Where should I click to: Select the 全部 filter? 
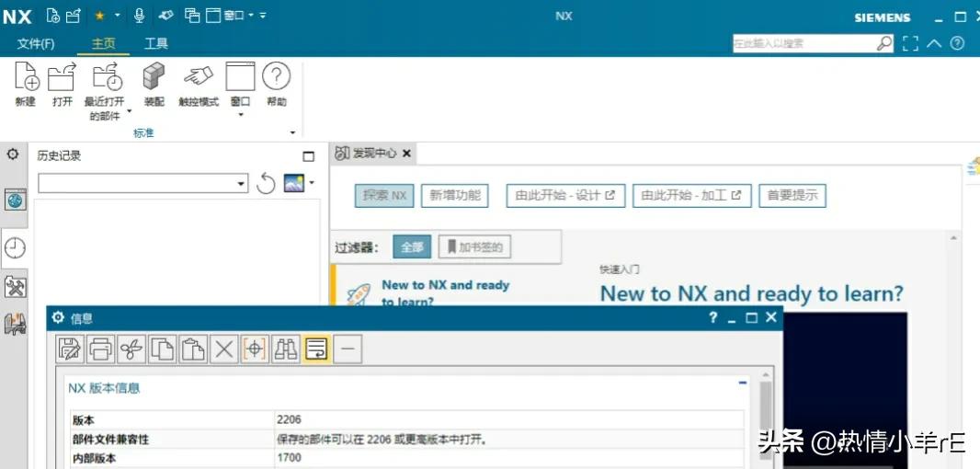coord(412,247)
